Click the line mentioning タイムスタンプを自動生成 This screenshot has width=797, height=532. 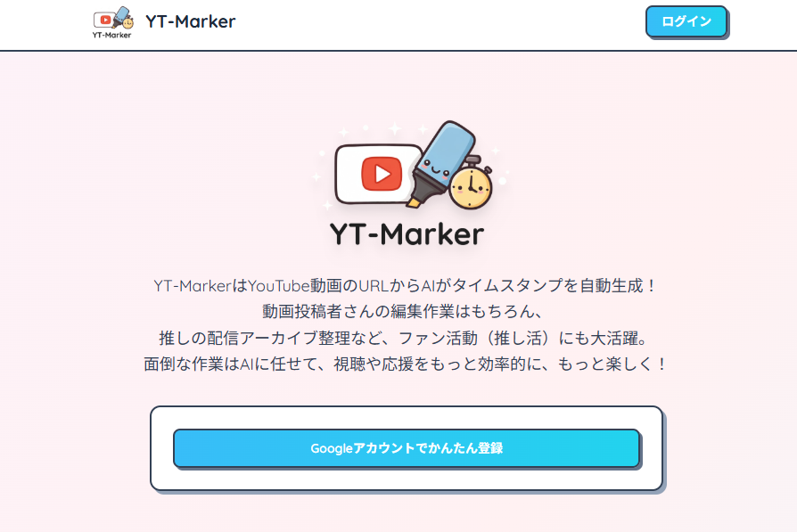tap(406, 285)
